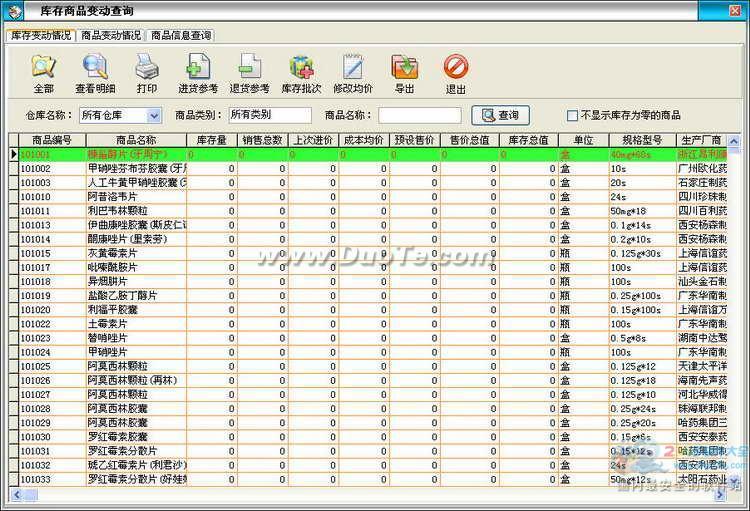
Task: Open 进货参考 purchase reference icon
Action: [198, 68]
